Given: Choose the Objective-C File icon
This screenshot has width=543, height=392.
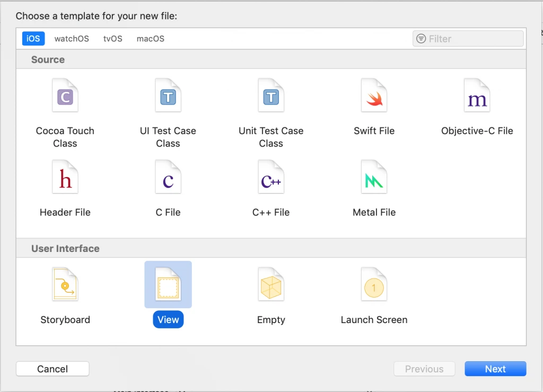Looking at the screenshot, I should pos(477,95).
